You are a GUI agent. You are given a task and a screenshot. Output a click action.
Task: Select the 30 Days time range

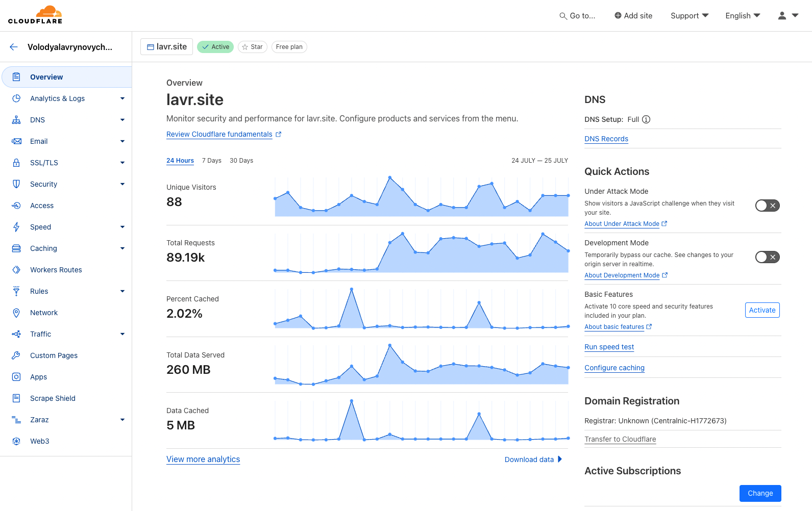[241, 161]
